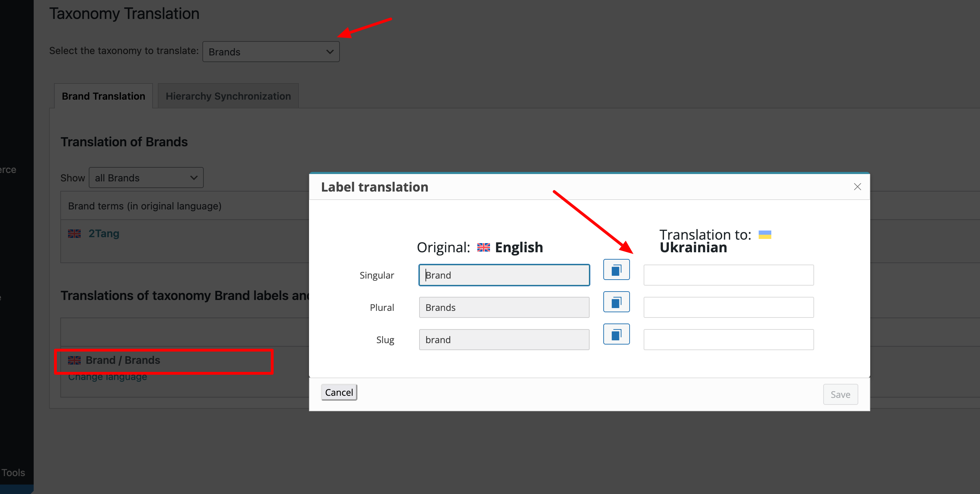Screen dimensions: 980x494
Task: Open the taxonomy to translate dropdown
Action: [x=271, y=52]
